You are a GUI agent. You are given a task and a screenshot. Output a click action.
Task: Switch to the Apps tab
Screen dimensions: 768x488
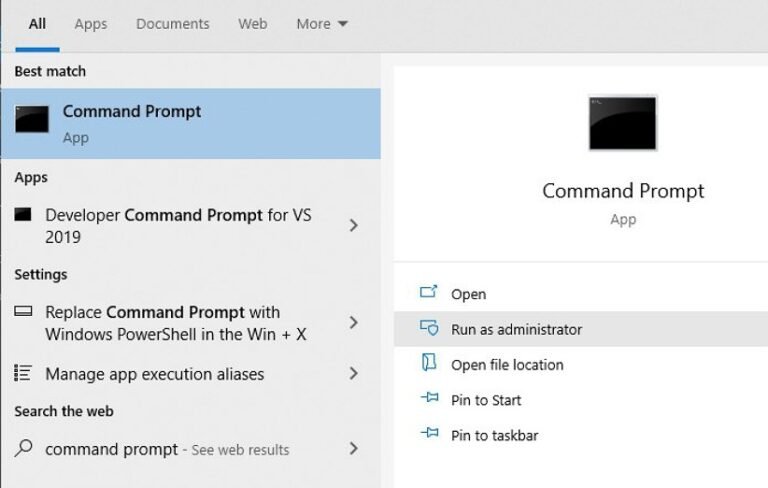coord(91,24)
